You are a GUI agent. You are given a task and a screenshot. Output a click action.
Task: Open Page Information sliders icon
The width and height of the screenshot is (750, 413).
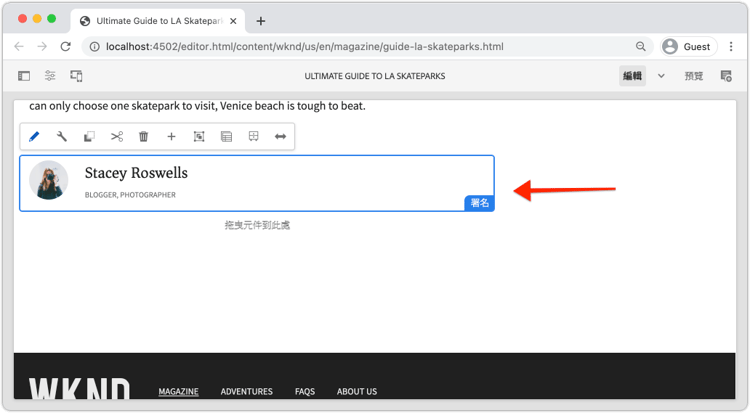coord(50,76)
